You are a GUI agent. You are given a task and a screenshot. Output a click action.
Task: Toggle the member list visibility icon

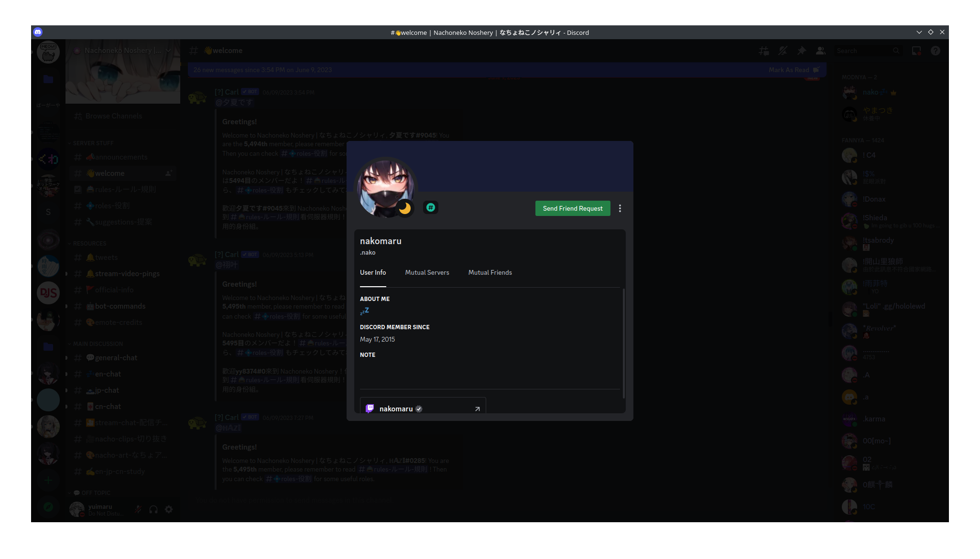(x=821, y=51)
